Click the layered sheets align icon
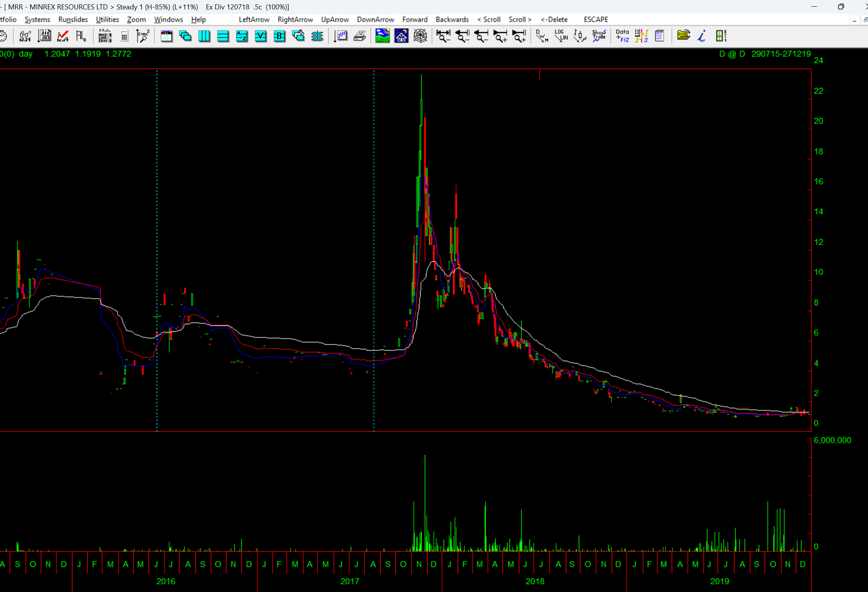Screen dimensions: 868x592 pyautogui.click(x=317, y=36)
